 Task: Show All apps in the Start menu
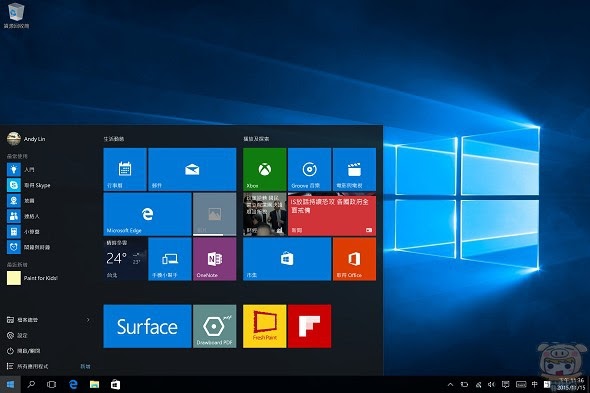[27, 366]
